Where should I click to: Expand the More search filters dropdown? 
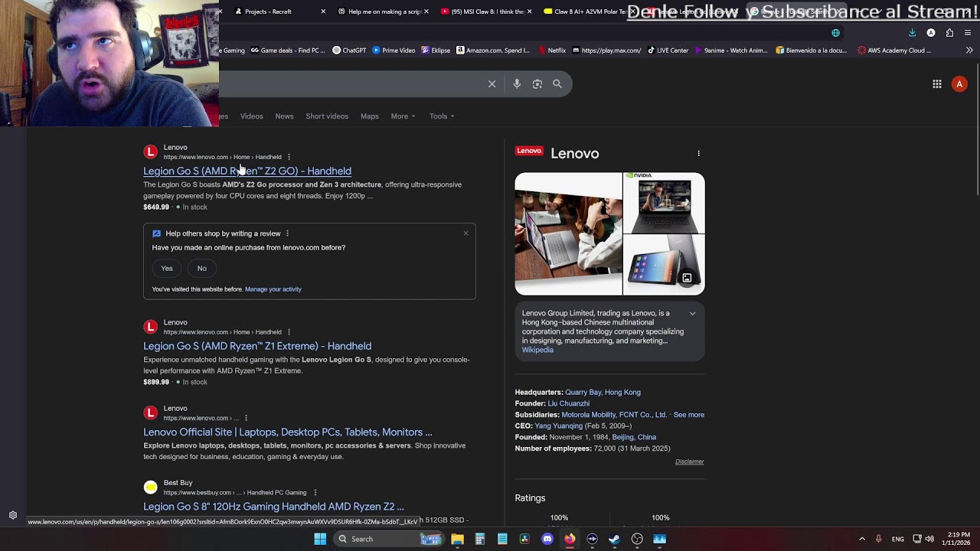[x=403, y=116]
